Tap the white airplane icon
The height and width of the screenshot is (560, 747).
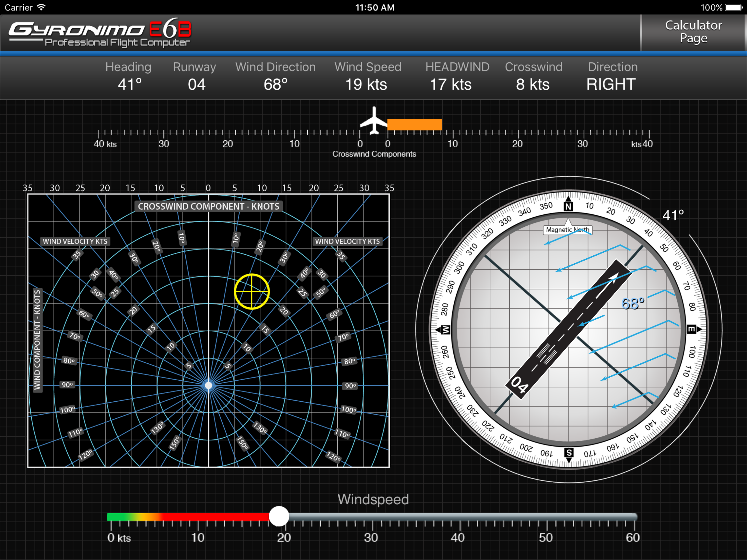pos(374,121)
